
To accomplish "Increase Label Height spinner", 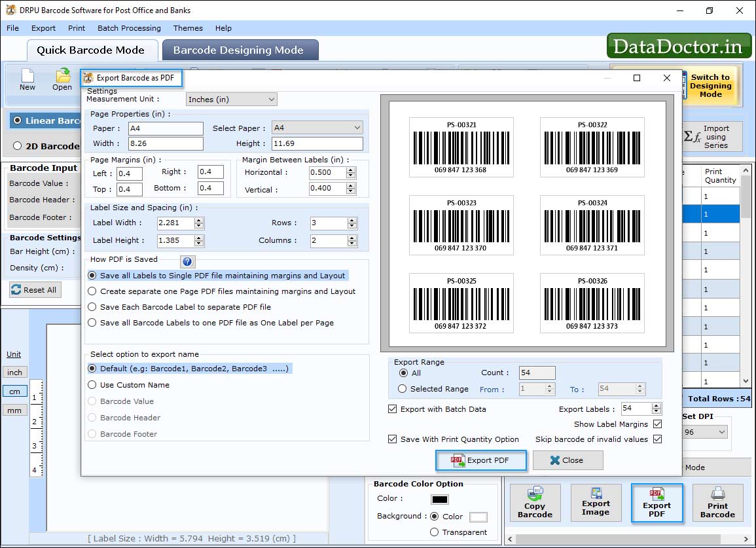I will 199,238.
